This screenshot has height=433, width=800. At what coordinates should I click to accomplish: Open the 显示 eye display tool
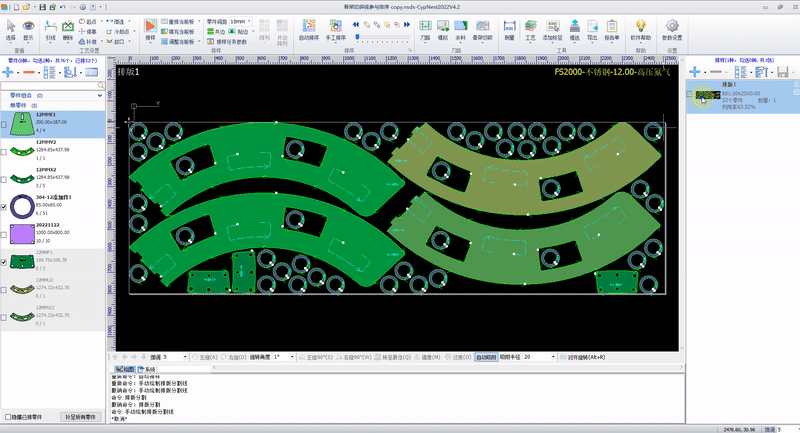[27, 27]
